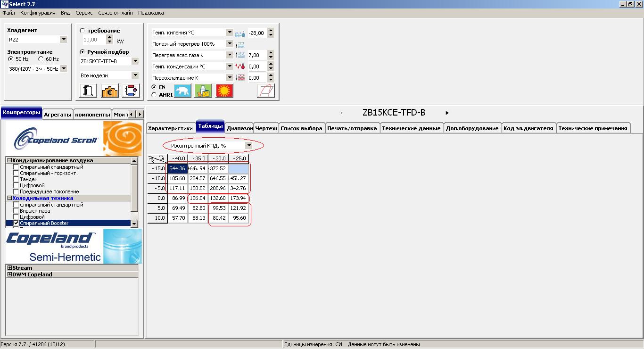Switch to the Чертеж tab

(x=266, y=128)
